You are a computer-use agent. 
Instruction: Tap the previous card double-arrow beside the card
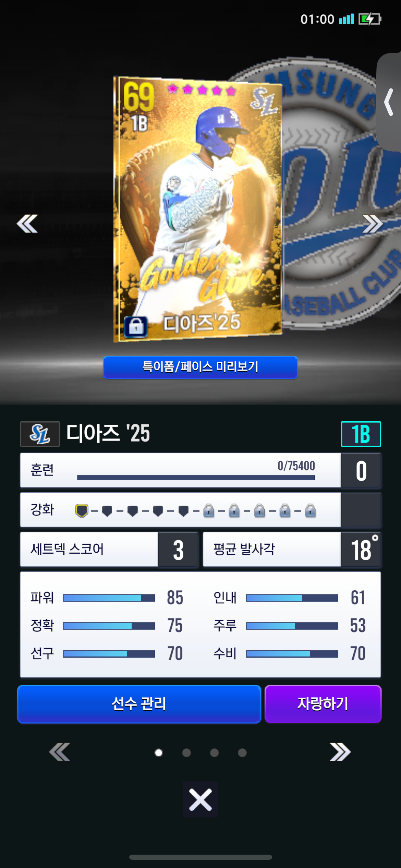(x=27, y=224)
